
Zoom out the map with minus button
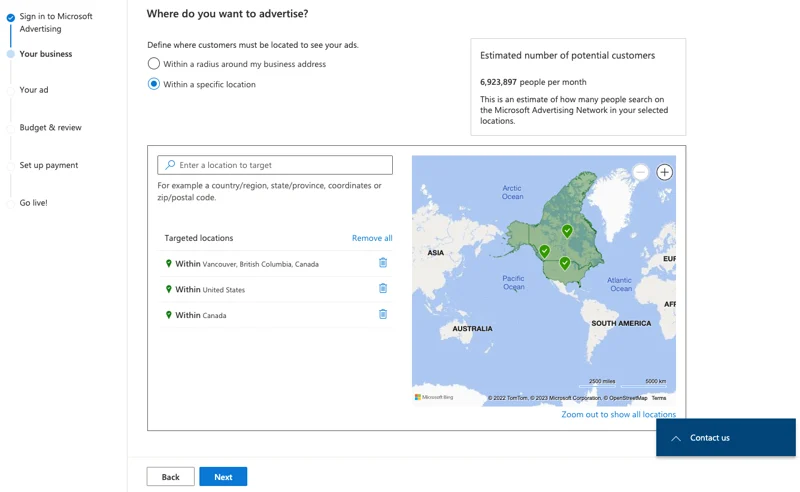pos(640,172)
